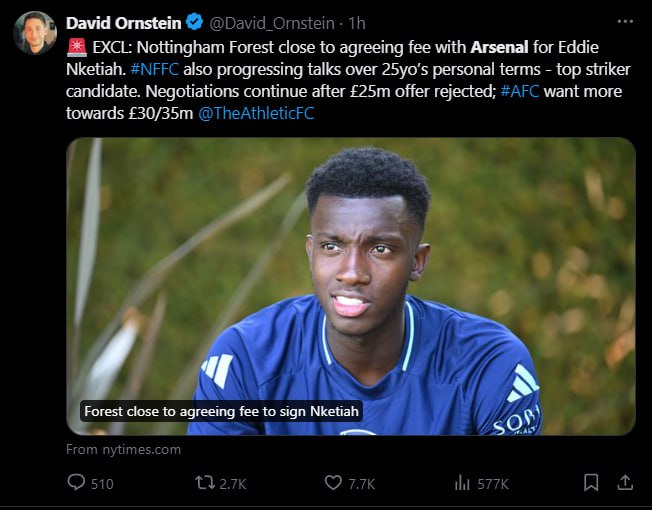
Task: Open the Eddie Nketiah article image
Action: tap(351, 285)
